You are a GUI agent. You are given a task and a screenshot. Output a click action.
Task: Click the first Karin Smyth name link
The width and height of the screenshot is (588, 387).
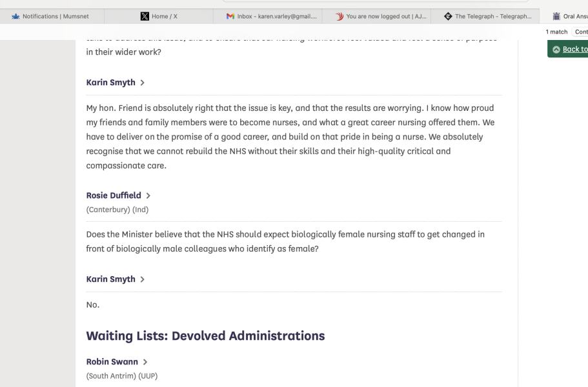(110, 83)
